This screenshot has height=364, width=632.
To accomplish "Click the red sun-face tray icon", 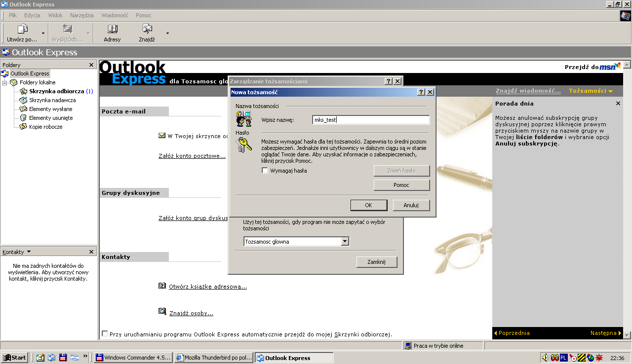I will [x=599, y=358].
